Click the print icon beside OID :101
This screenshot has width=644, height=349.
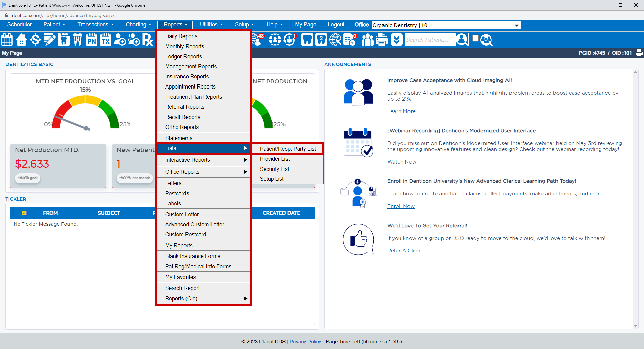coord(639,53)
